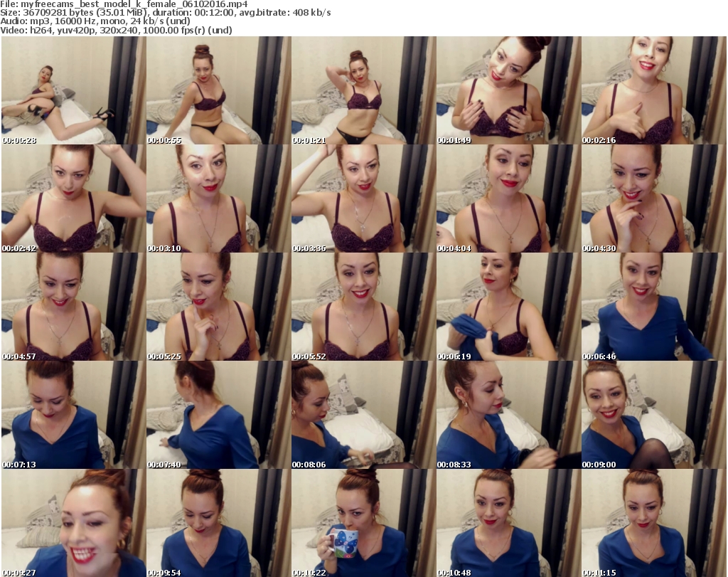Open the frame at 00:04:30

tap(654, 198)
